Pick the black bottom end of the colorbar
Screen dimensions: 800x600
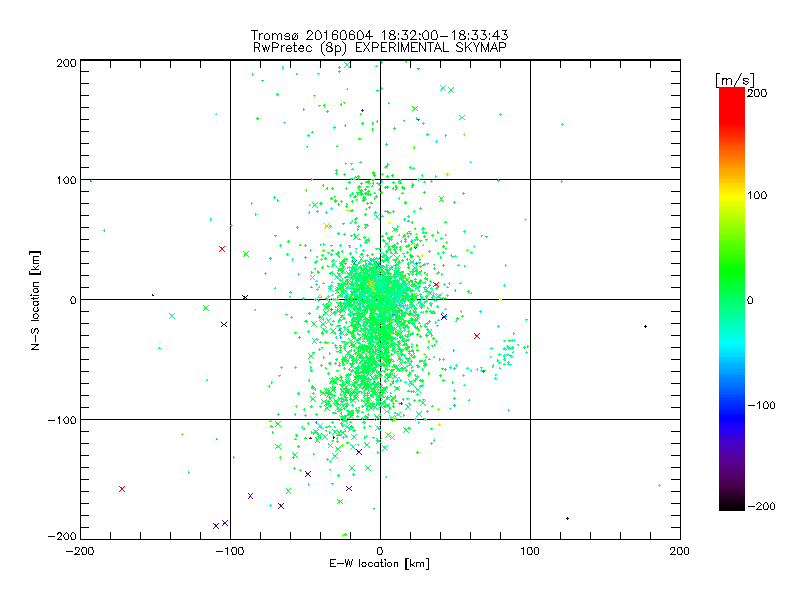732,503
